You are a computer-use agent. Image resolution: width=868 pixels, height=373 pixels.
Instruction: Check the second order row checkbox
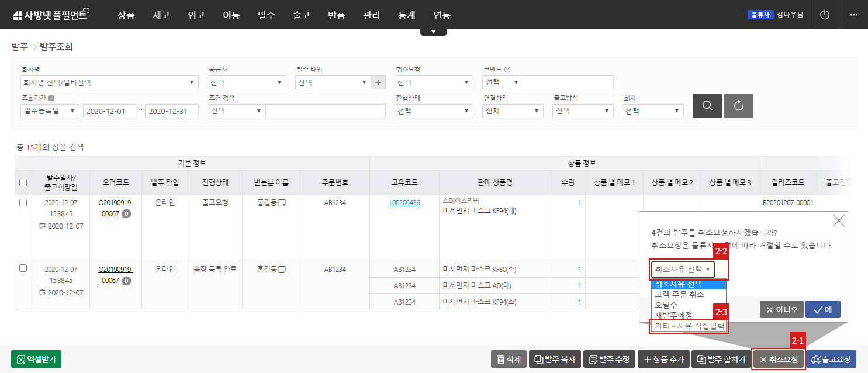coord(23,268)
